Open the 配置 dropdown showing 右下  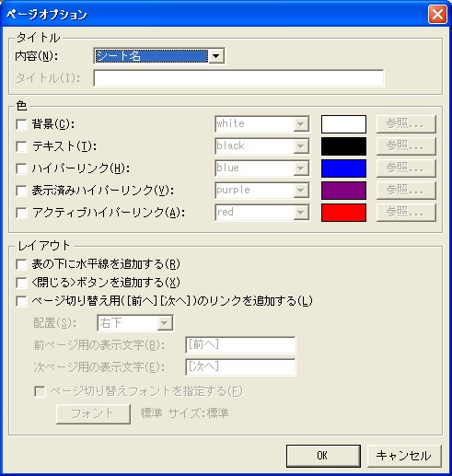(135, 323)
